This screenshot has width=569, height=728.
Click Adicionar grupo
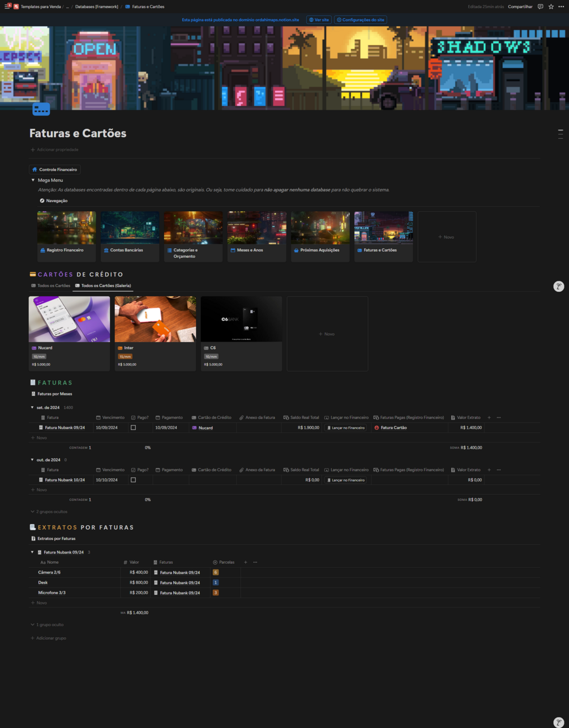pyautogui.click(x=48, y=638)
